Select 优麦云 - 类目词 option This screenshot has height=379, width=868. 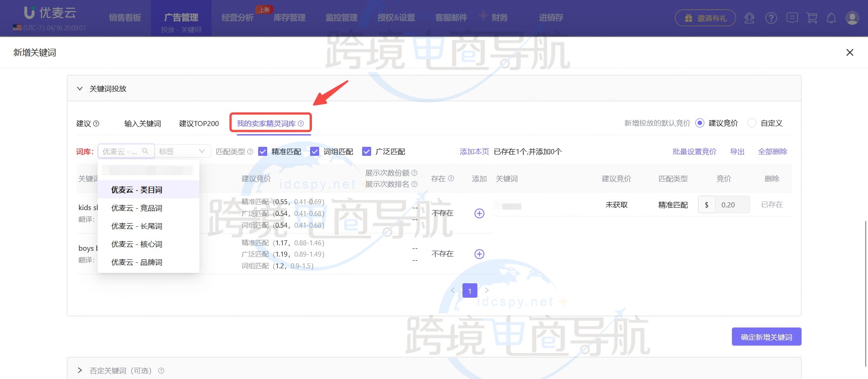(148, 190)
